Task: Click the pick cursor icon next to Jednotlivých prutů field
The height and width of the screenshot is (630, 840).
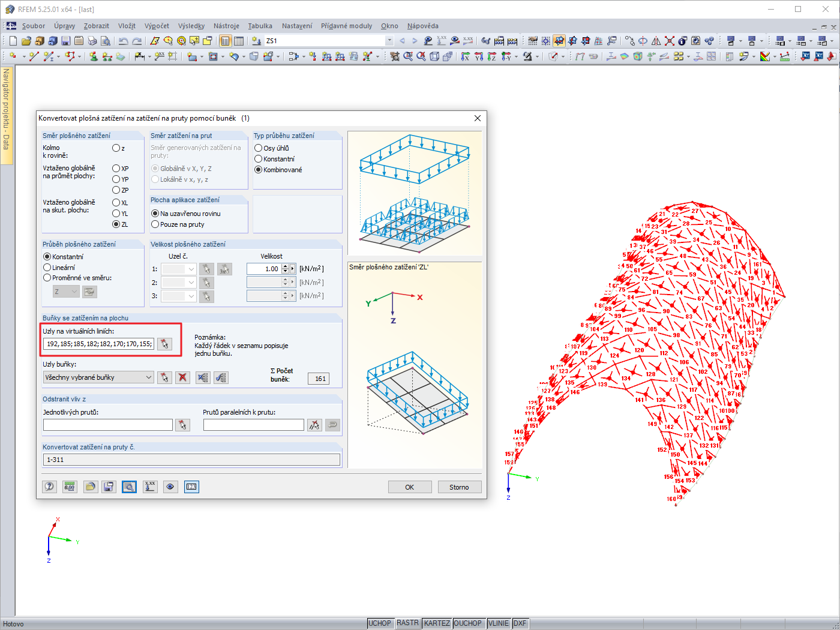Action: 182,425
